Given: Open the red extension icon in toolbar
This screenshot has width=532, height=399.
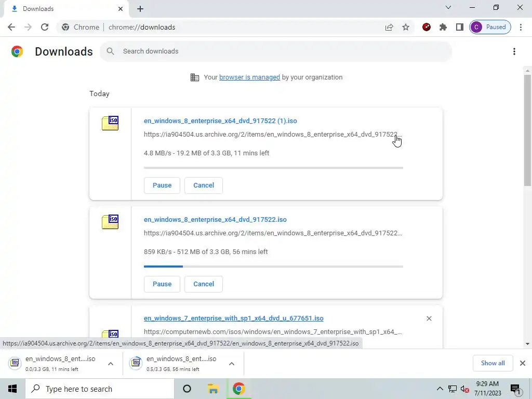Looking at the screenshot, I should click(x=427, y=27).
